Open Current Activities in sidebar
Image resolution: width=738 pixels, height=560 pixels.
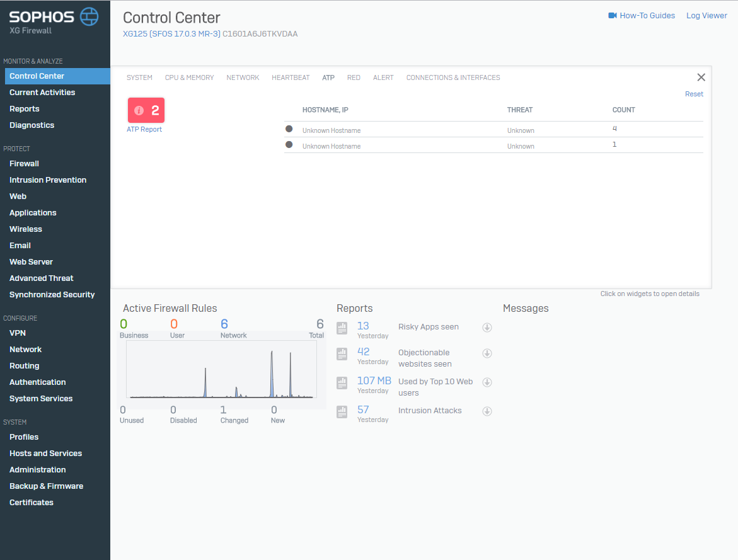tap(42, 92)
